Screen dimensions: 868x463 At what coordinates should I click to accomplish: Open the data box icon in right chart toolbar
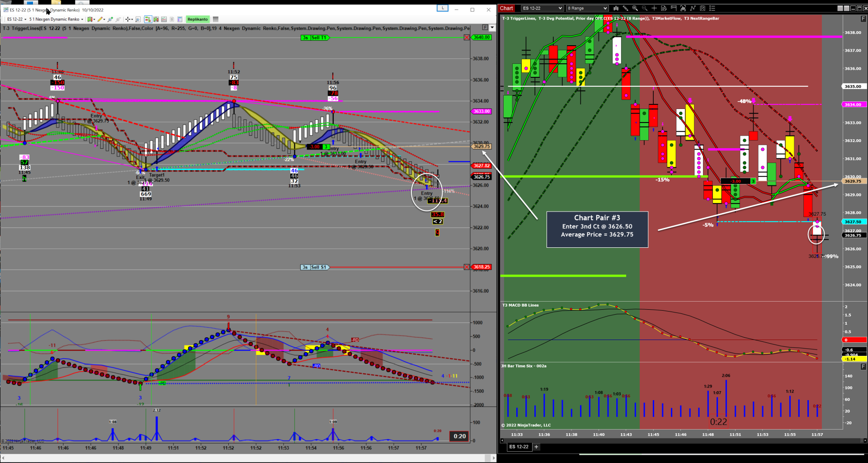664,8
